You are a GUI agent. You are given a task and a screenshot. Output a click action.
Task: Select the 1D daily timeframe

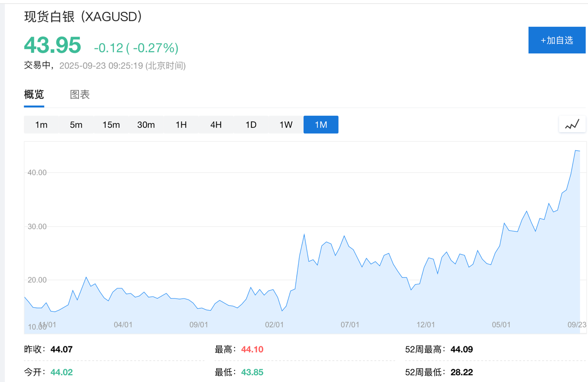251,124
